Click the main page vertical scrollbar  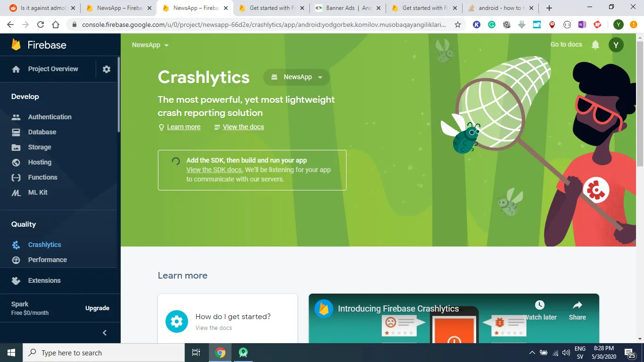pos(640,104)
